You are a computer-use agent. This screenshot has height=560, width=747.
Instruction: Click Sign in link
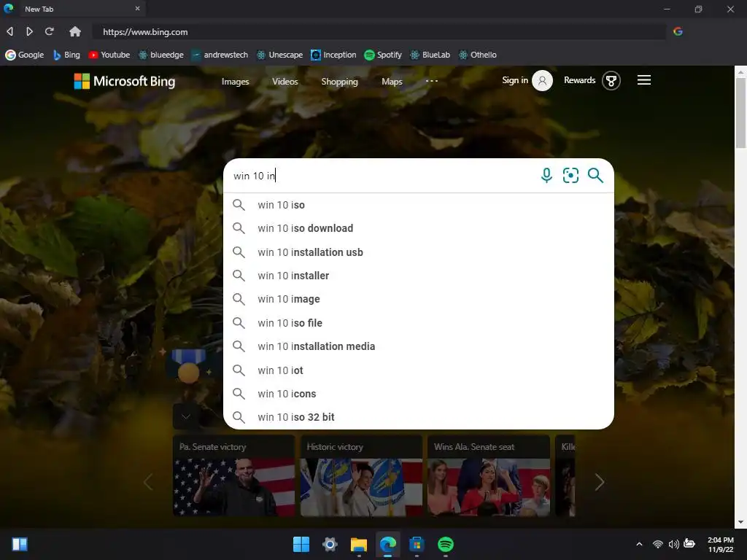pyautogui.click(x=515, y=80)
